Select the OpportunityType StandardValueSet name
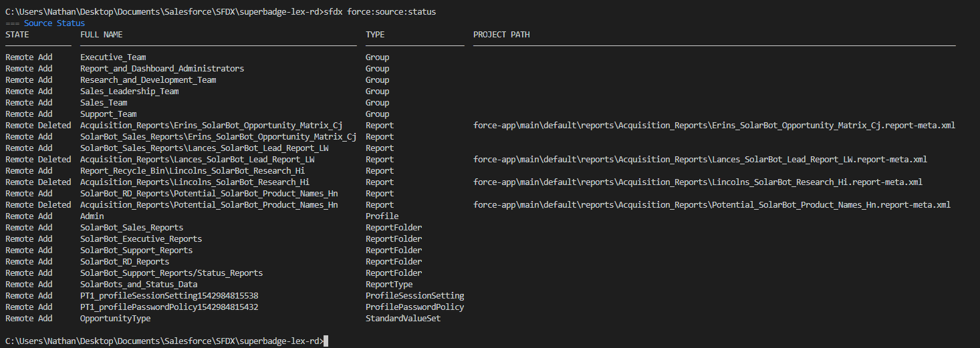 point(116,319)
